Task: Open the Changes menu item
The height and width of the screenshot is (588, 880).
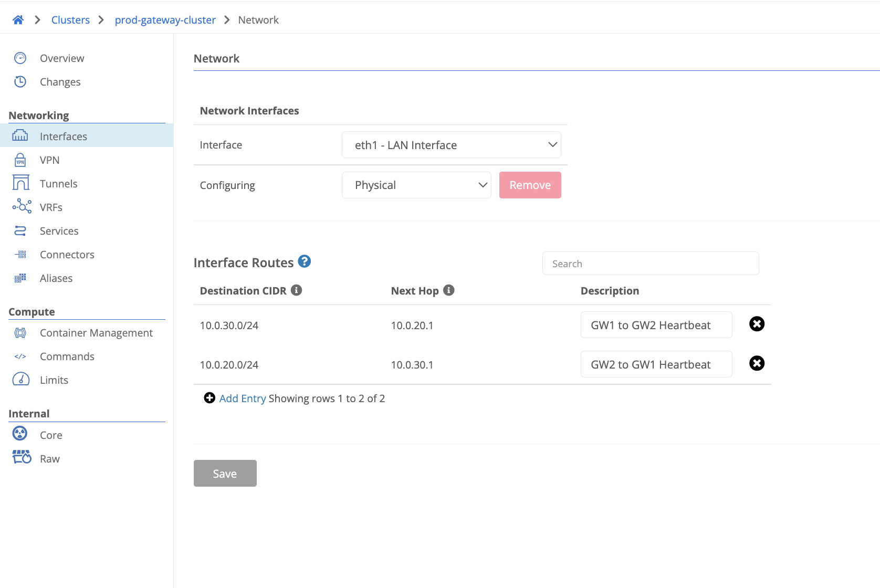Action: tap(60, 82)
